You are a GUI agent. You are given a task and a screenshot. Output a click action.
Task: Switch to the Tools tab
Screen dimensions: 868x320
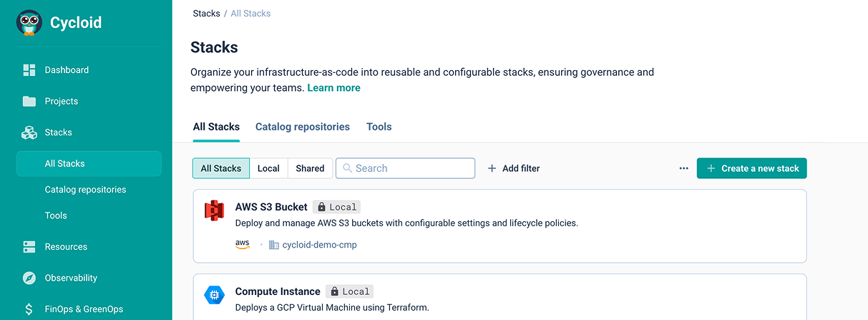click(379, 127)
